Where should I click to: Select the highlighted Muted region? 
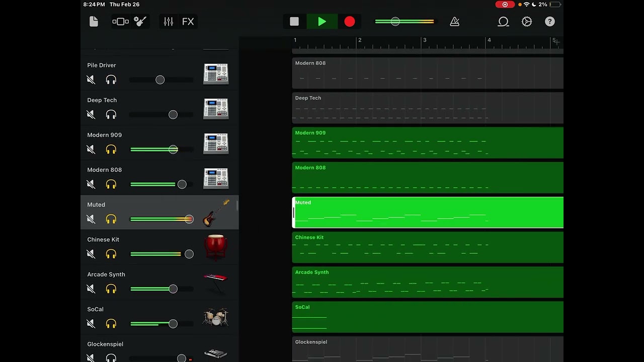[428, 213]
